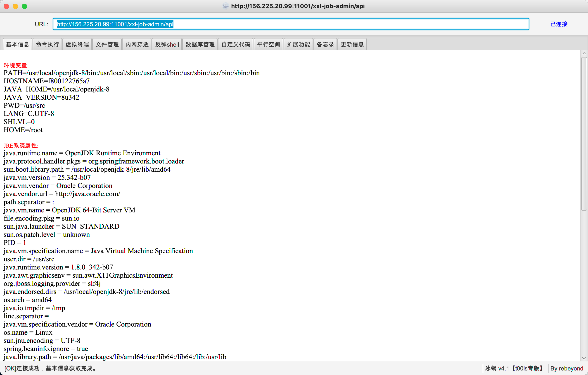The image size is (588, 375).
Task: Click inside the URL input field
Action: click(x=291, y=24)
